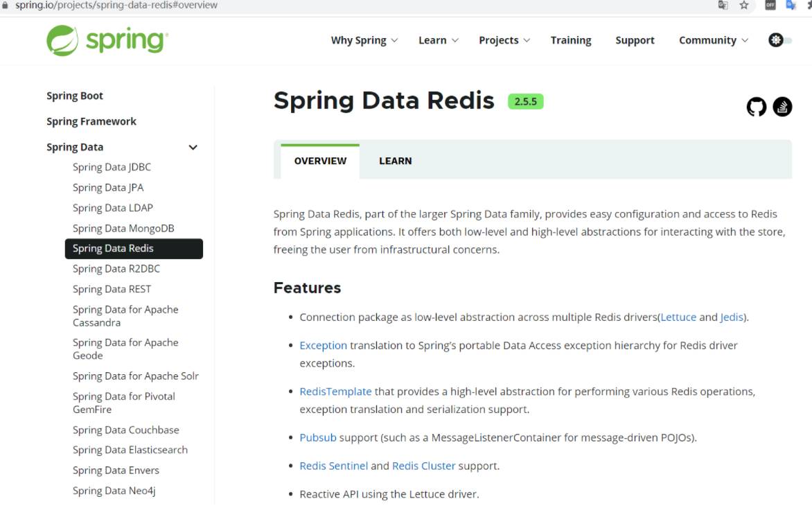The image size is (812, 517).
Task: Switch to the LEARN tab
Action: pos(396,161)
